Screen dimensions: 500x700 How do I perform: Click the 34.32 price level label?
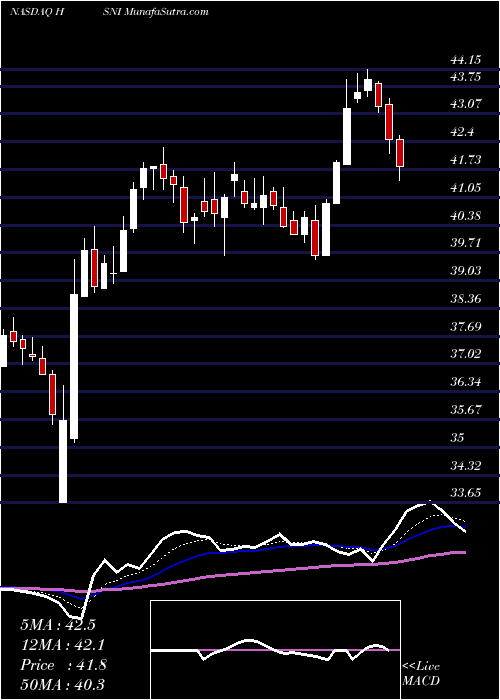click(x=465, y=466)
